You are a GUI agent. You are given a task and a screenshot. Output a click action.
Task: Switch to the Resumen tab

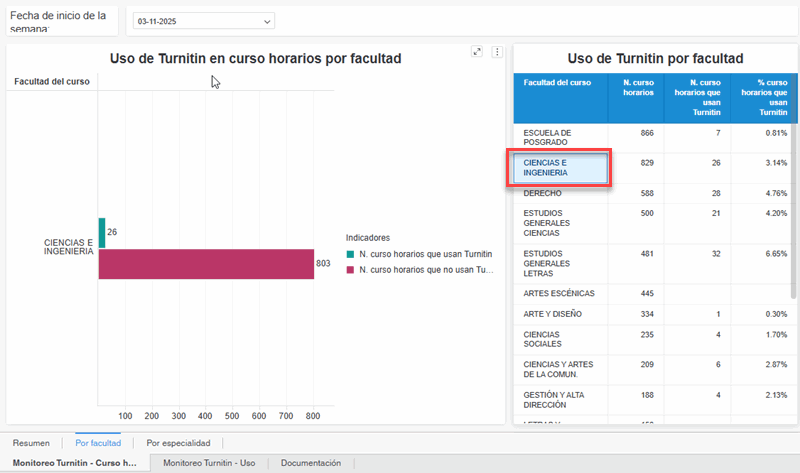31,442
